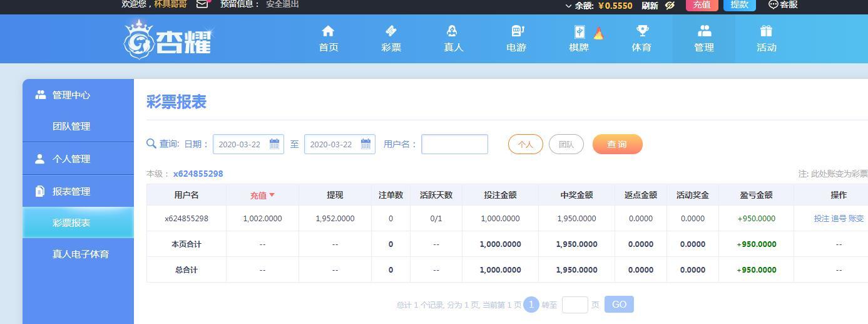Click the 盈亏金额 column header
This screenshot has width=868, height=324.
tap(756, 195)
